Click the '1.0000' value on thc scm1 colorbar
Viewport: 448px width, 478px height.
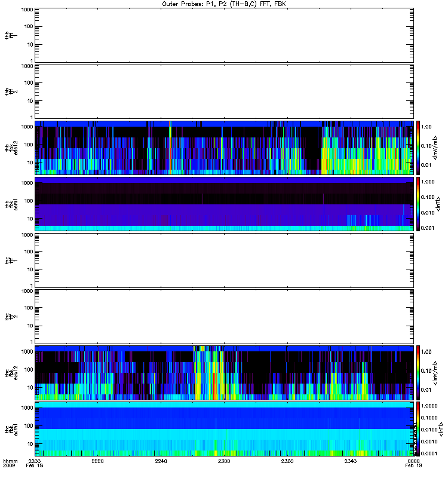pyautogui.click(x=429, y=406)
